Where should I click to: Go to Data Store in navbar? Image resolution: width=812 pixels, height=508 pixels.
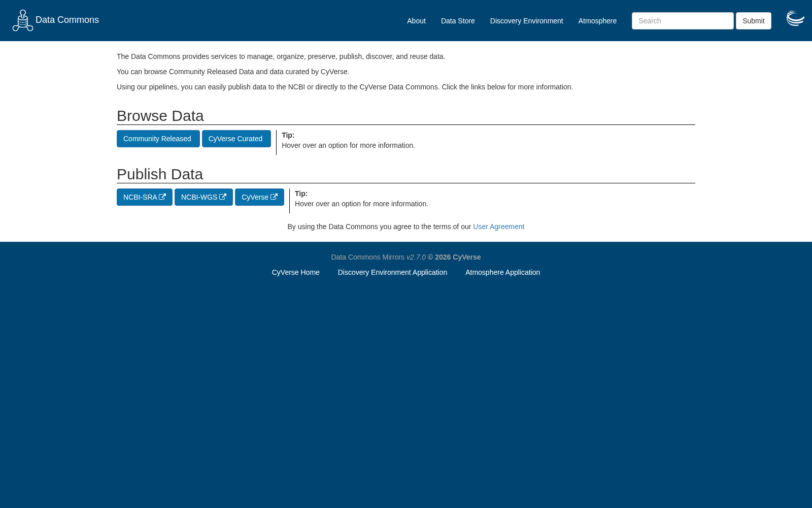458,21
